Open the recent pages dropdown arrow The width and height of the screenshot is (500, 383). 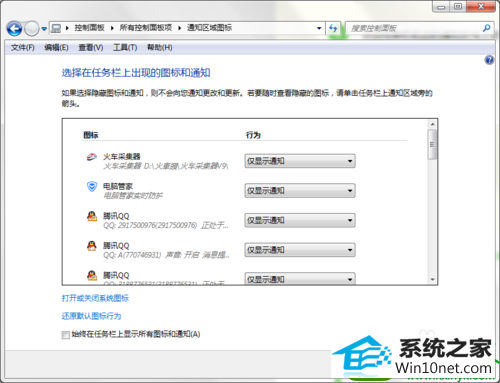pos(44,29)
